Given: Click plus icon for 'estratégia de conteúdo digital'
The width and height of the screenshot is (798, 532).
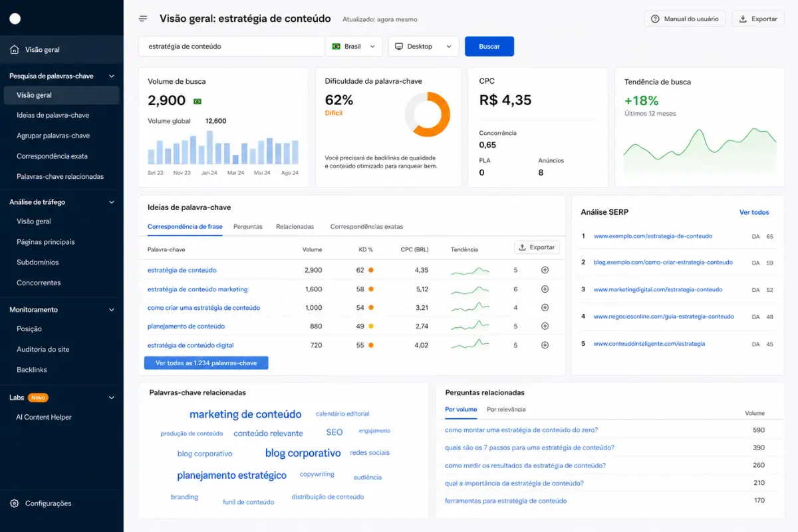Looking at the screenshot, I should click(545, 345).
